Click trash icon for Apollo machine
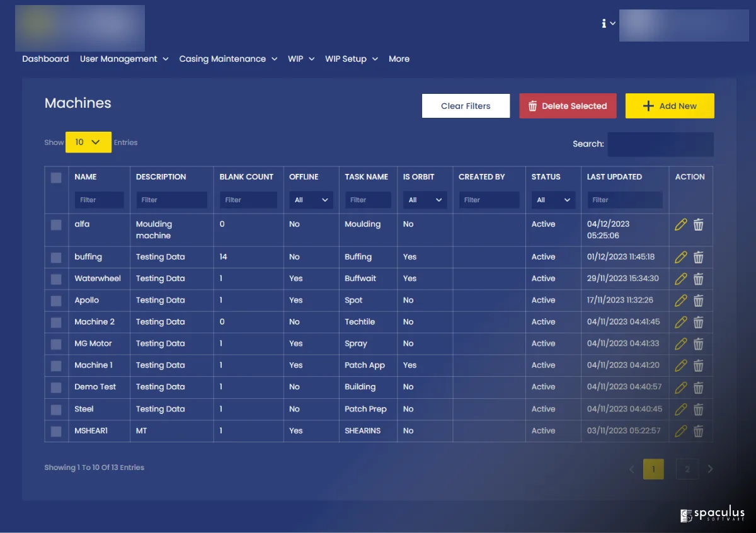The image size is (756, 533). coord(698,301)
